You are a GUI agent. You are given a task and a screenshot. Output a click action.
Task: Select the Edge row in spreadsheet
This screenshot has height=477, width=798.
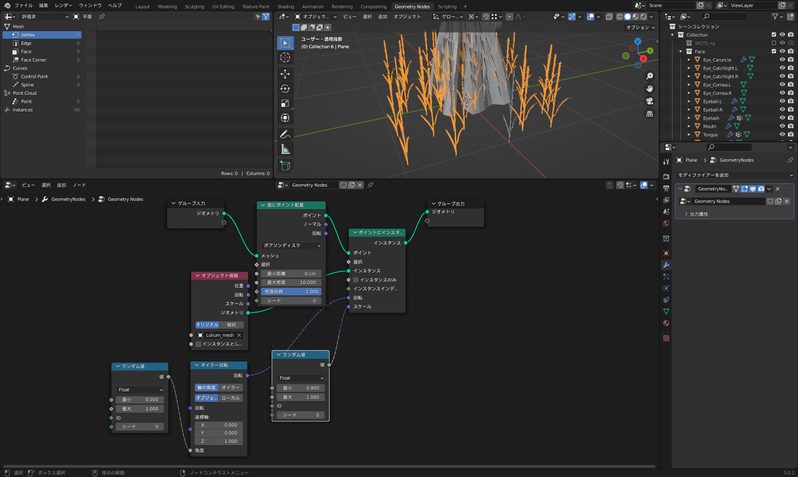(27, 43)
